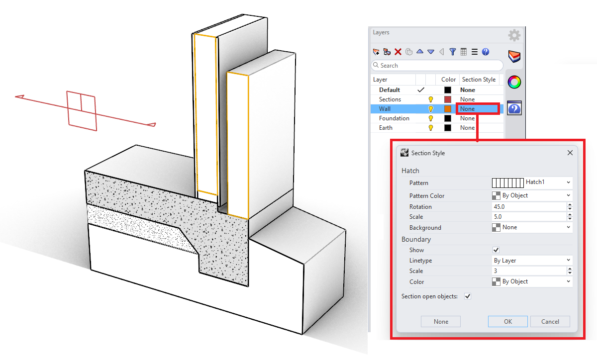Open the Layers panel hamburger menu
The width and height of the screenshot is (597, 364).
click(x=474, y=51)
